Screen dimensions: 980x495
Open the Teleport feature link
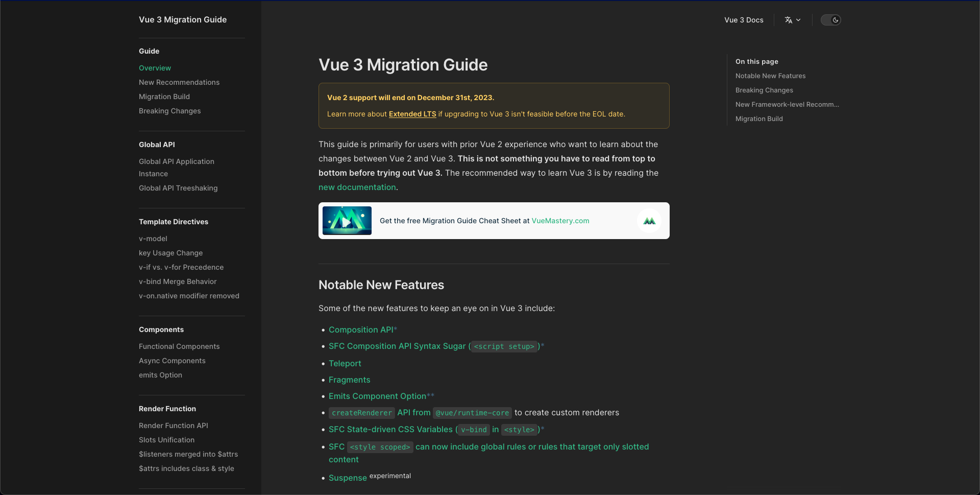pyautogui.click(x=345, y=363)
